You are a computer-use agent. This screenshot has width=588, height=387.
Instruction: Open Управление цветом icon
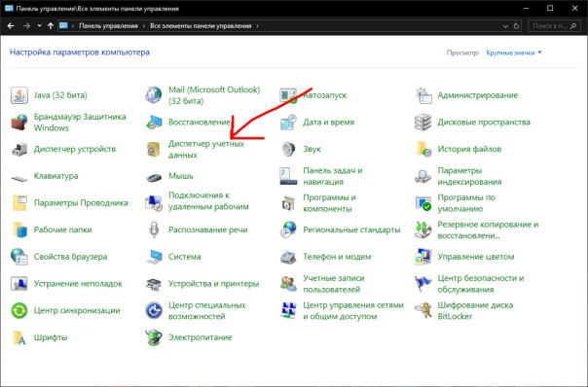pos(423,257)
